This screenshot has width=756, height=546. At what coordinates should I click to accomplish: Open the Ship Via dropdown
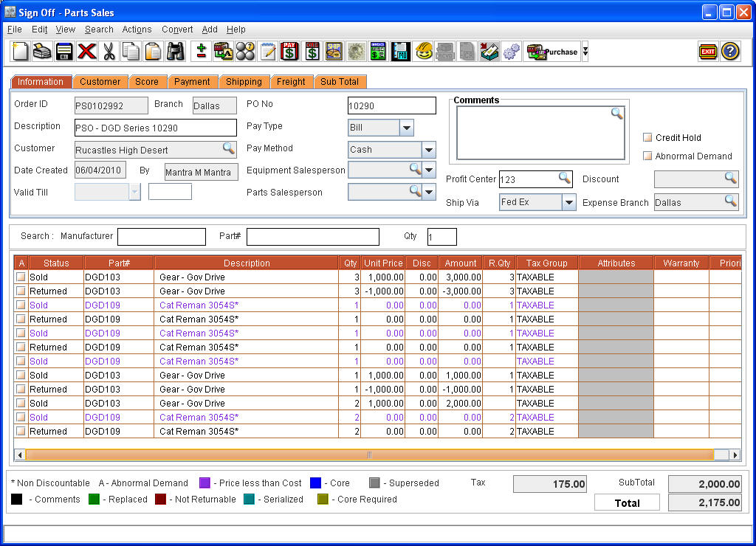click(x=569, y=202)
